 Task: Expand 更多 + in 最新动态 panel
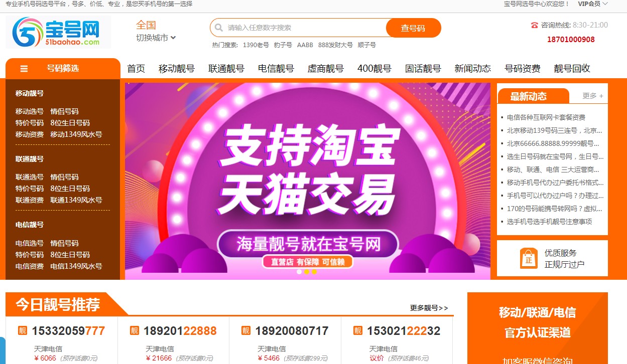(593, 96)
